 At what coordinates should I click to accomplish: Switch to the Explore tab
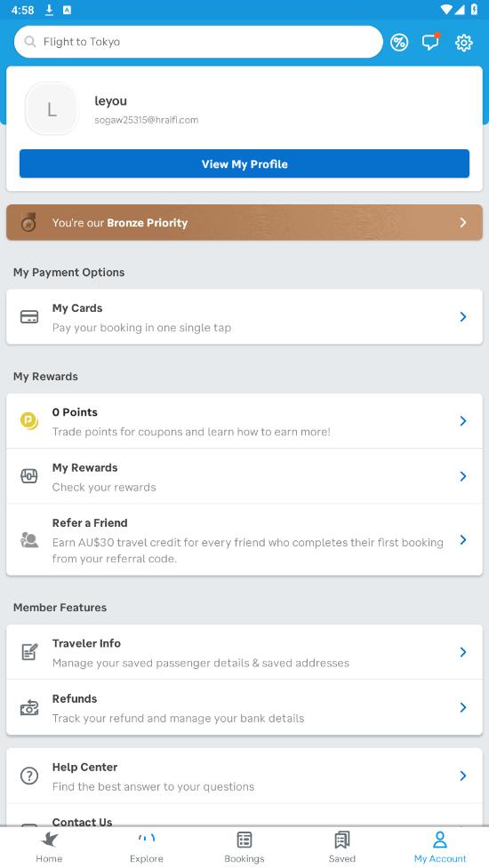(147, 847)
